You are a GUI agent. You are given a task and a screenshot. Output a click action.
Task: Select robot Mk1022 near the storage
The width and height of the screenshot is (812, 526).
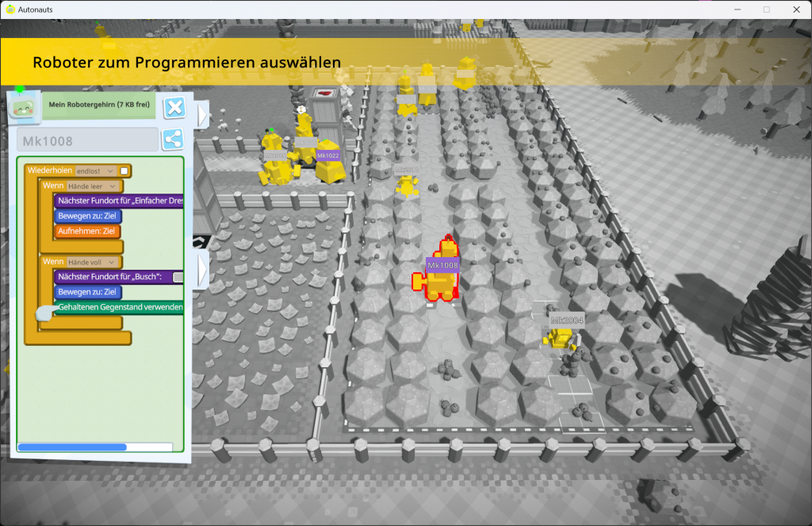pos(327,161)
